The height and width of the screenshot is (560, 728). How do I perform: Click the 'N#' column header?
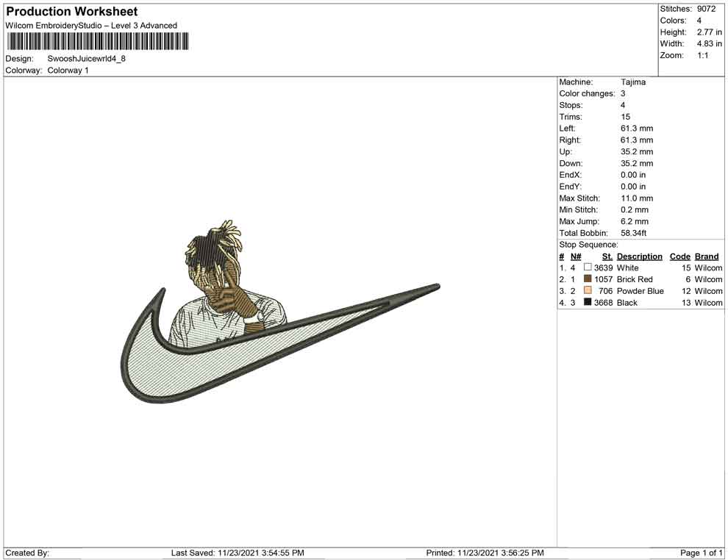tap(576, 256)
